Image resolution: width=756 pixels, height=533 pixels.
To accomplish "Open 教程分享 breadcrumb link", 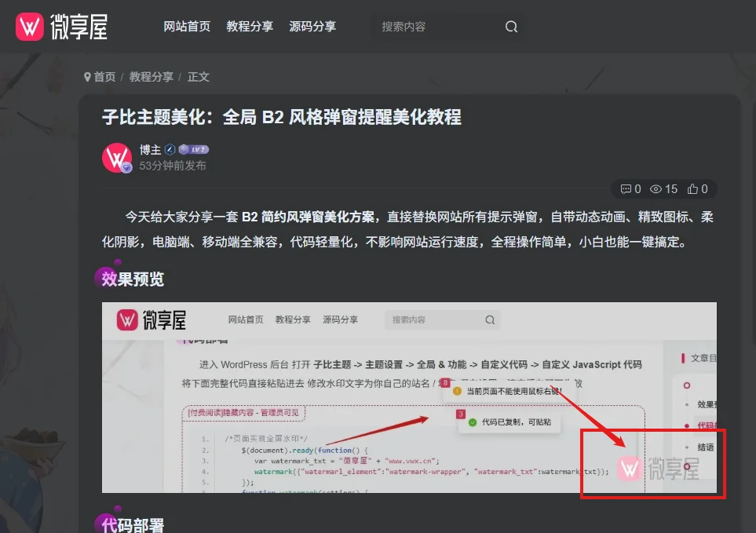I will coord(151,77).
